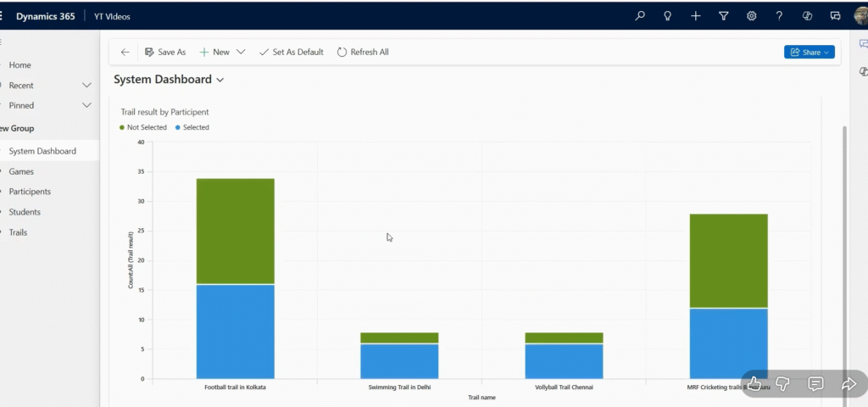Click the back arrow in command bar
Image resolution: width=868 pixels, height=407 pixels.
[125, 52]
